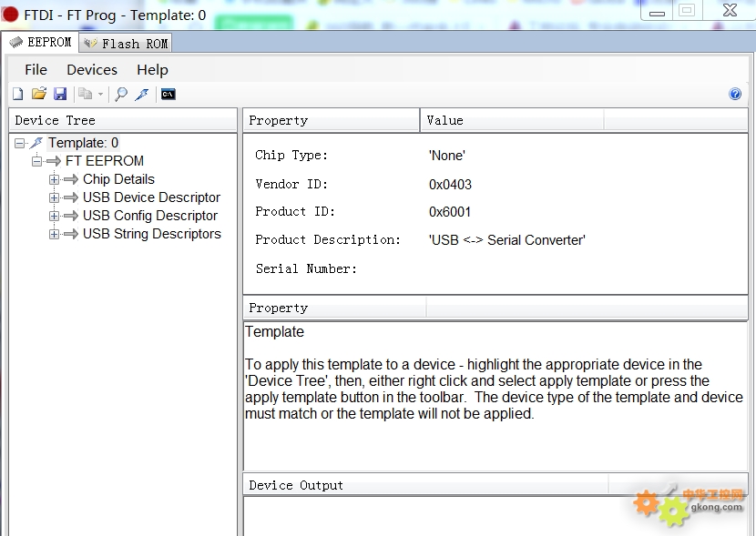Open the Copy icon dropdown arrow
The width and height of the screenshot is (756, 536).
(x=100, y=95)
